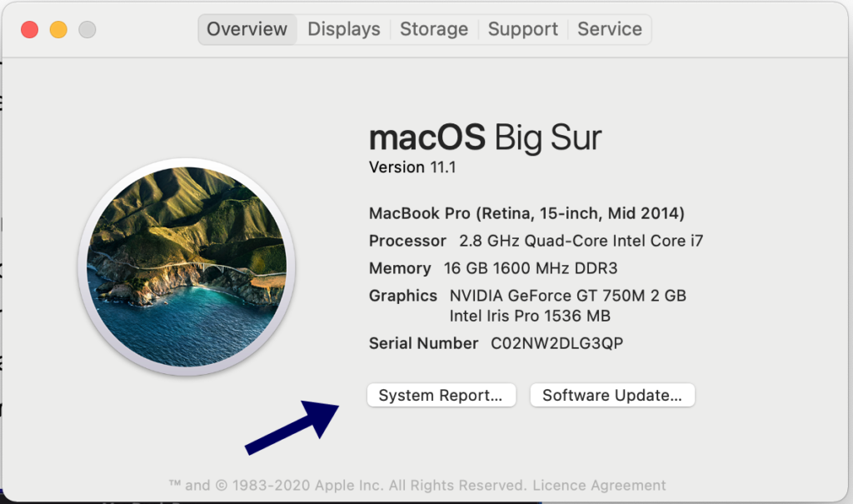Image resolution: width=853 pixels, height=504 pixels.
Task: Click the MacBook Pro model name text
Action: click(x=526, y=213)
